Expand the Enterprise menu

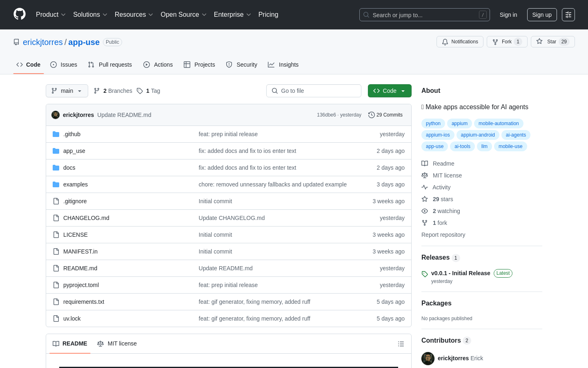coord(232,15)
